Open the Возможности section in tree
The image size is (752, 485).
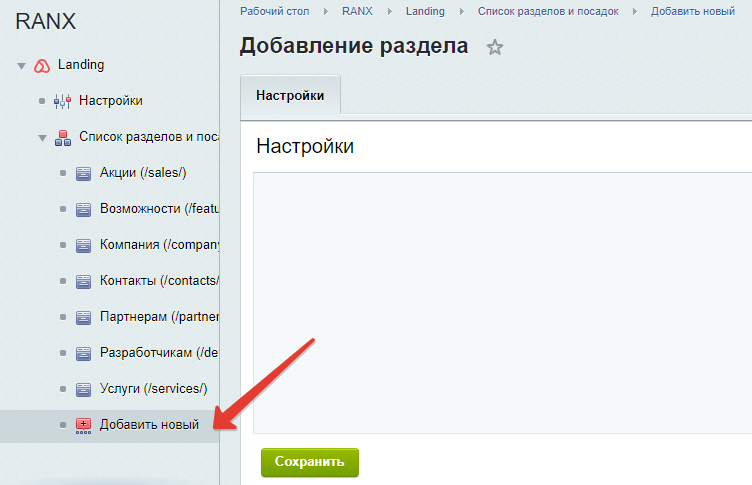click(x=159, y=208)
